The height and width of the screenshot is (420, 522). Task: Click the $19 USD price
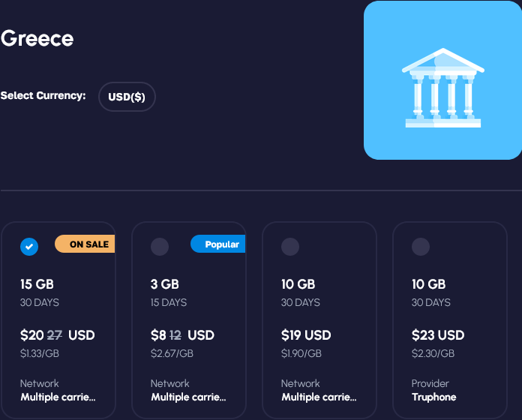pos(306,335)
